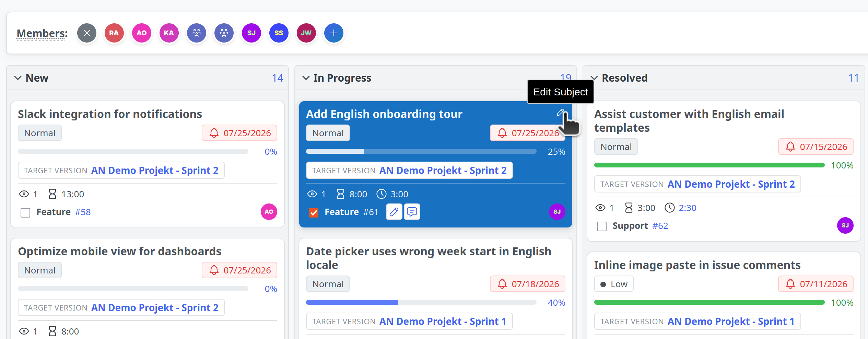Open issue #58 link
This screenshot has width=868, height=339.
(x=83, y=212)
